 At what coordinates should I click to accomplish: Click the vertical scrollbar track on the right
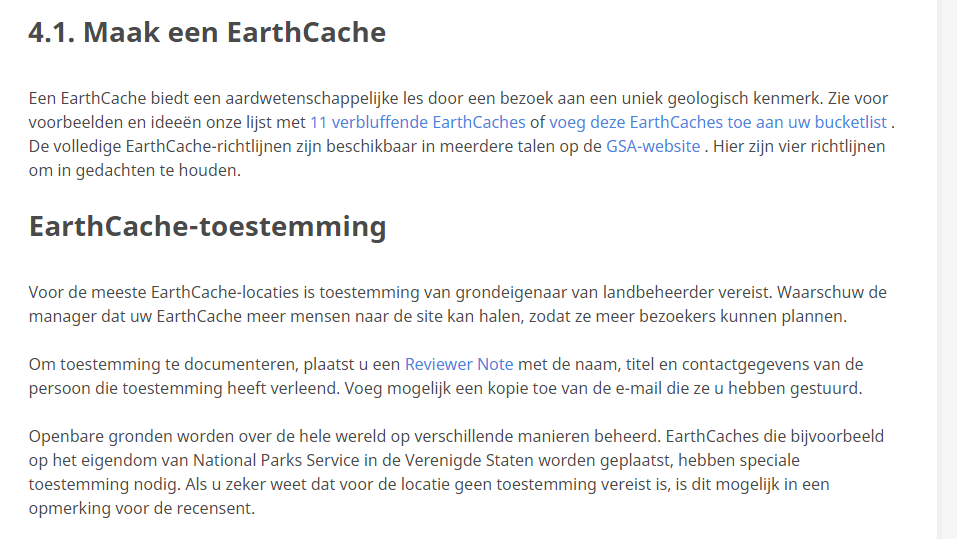click(947, 270)
